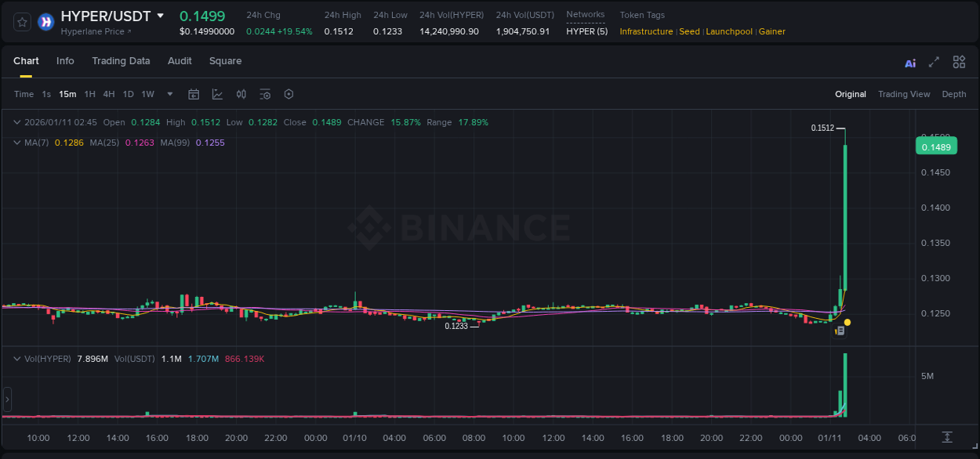Viewport: 980px width, 459px height.
Task: Open the chart layout grid icon
Action: 959,62
